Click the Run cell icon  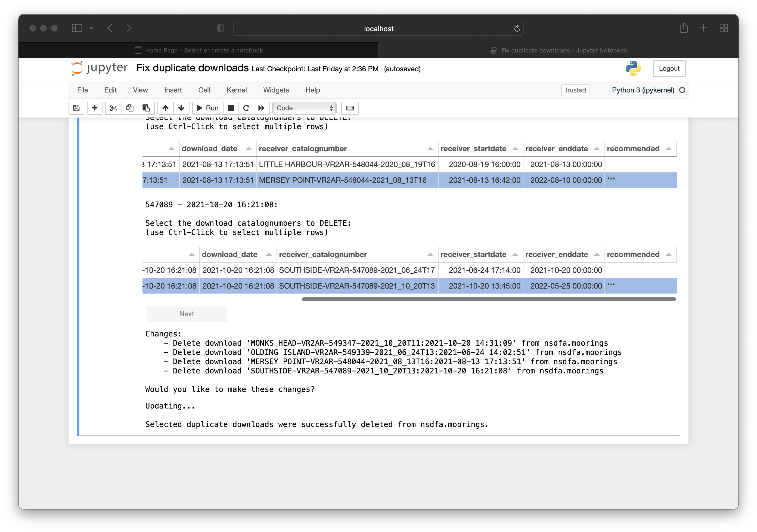click(x=207, y=108)
